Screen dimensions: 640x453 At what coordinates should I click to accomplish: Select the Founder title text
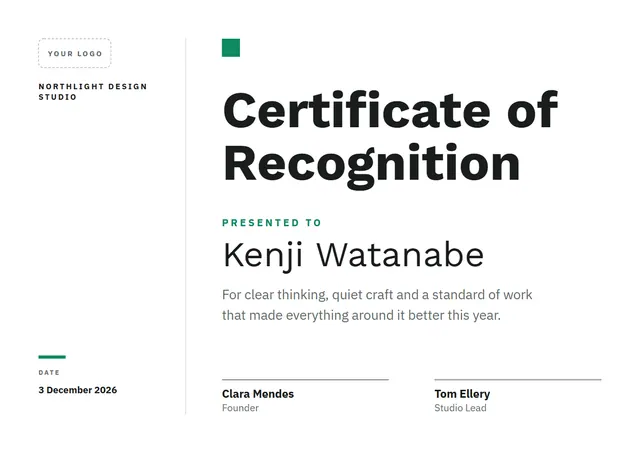click(240, 408)
